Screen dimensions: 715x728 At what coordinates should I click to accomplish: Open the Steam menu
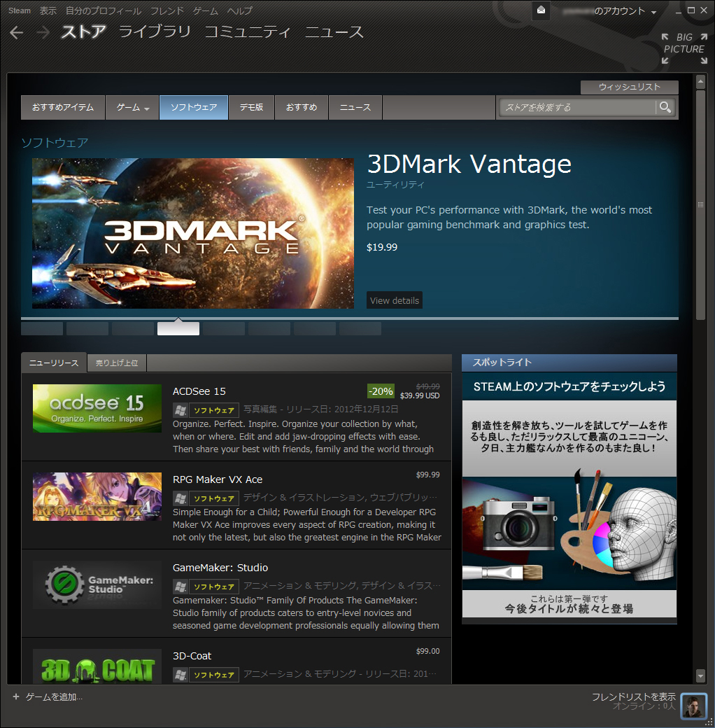click(x=20, y=10)
